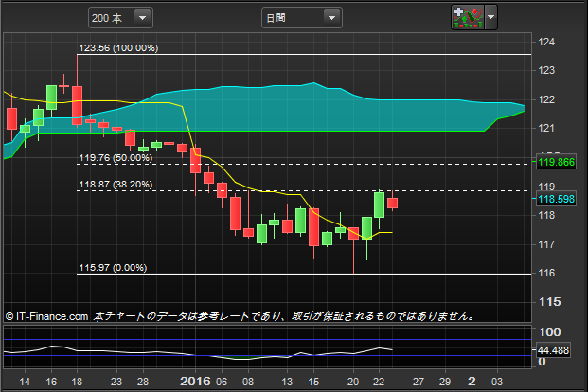
Task: Click the 44.488 oscillator value tag
Action: (x=554, y=350)
